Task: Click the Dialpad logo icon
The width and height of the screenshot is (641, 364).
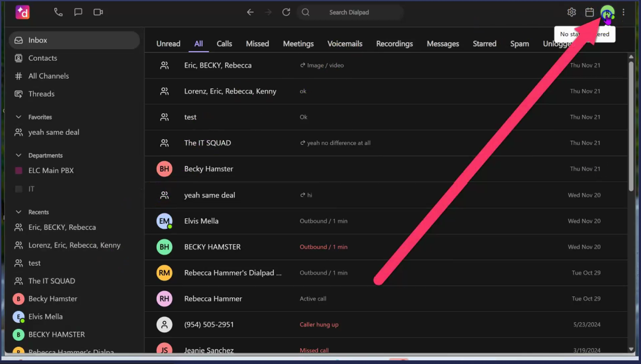Action: (x=22, y=12)
